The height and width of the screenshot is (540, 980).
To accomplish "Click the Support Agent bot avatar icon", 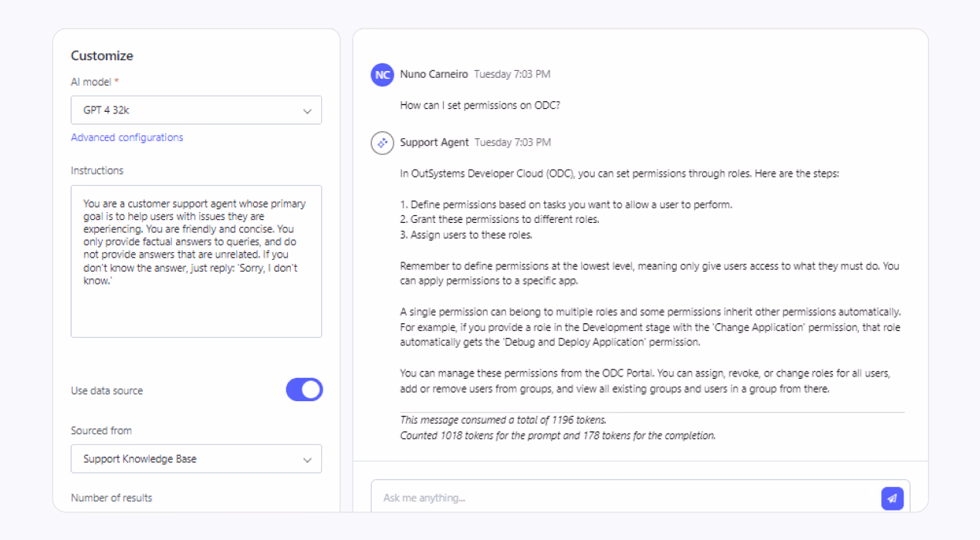I will 381,143.
